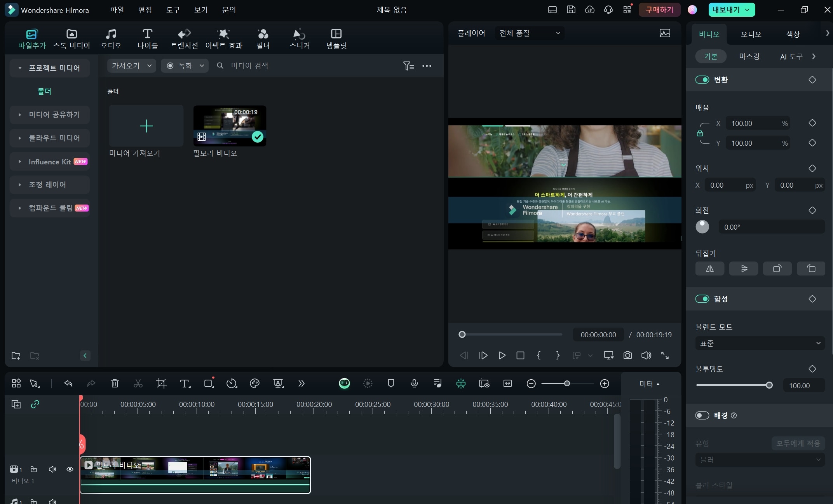Delete selected clip with trash icon
The height and width of the screenshot is (504, 833).
[115, 384]
